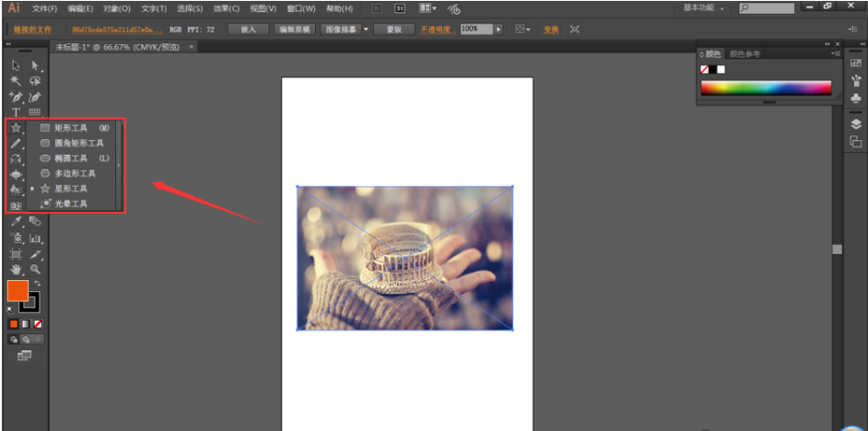
Task: Expand 图像描摹 preset arrow
Action: (x=366, y=29)
